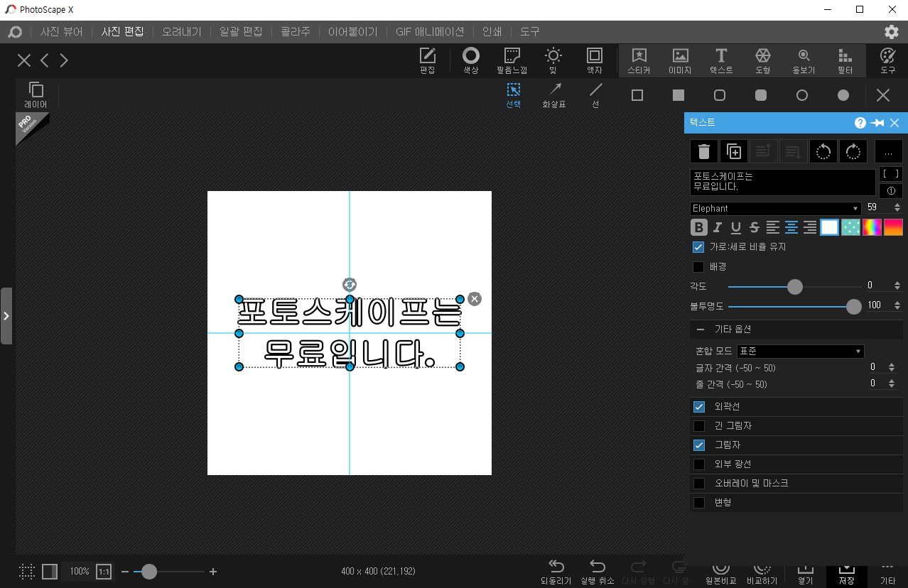This screenshot has width=908, height=588.
Task: Enable the 외부 광선 outer glow option
Action: coord(699,464)
